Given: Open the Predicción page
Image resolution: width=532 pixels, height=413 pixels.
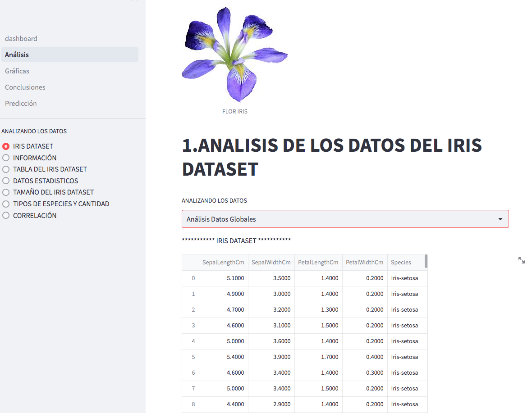Looking at the screenshot, I should click(x=21, y=103).
